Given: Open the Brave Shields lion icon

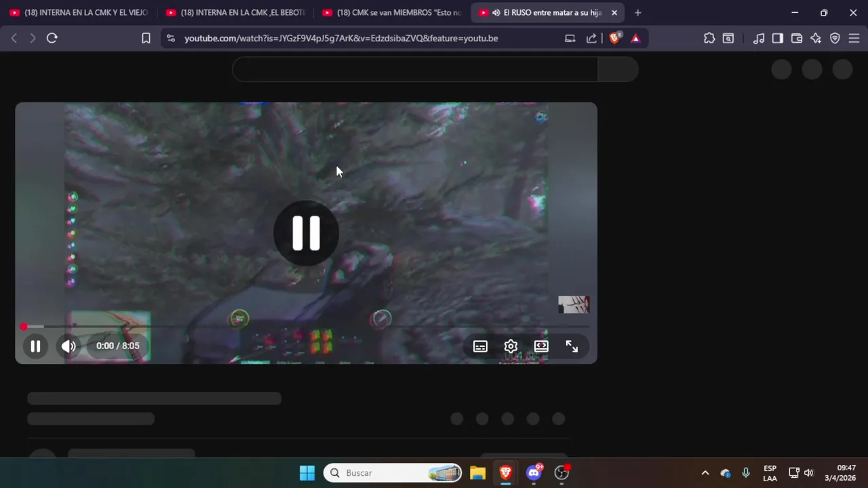Looking at the screenshot, I should click(614, 38).
